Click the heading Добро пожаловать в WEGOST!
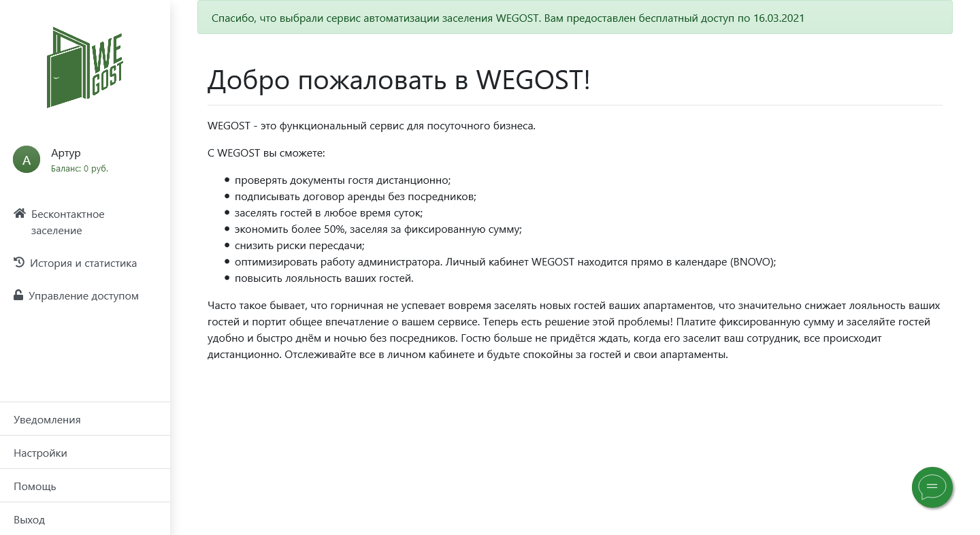Image resolution: width=980 pixels, height=535 pixels. click(399, 80)
